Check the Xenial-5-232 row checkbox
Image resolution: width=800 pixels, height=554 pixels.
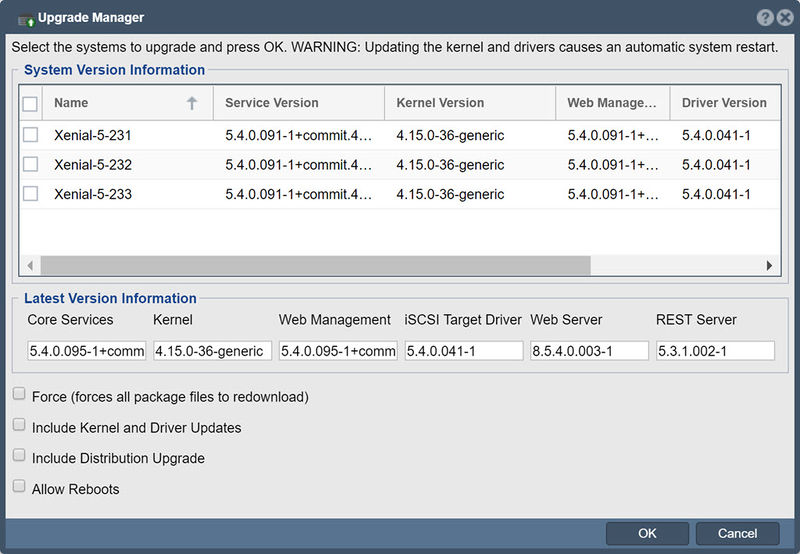point(31,164)
